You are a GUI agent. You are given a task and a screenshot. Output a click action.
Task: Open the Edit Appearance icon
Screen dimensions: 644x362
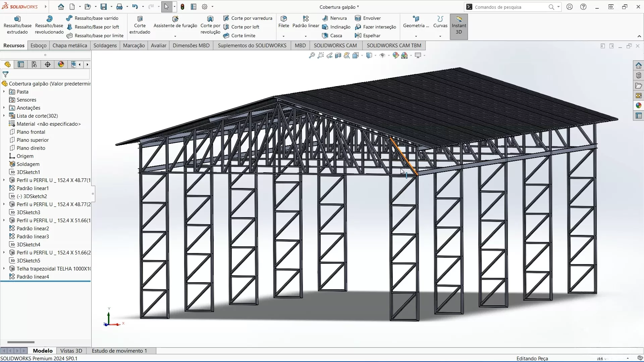[x=396, y=56]
